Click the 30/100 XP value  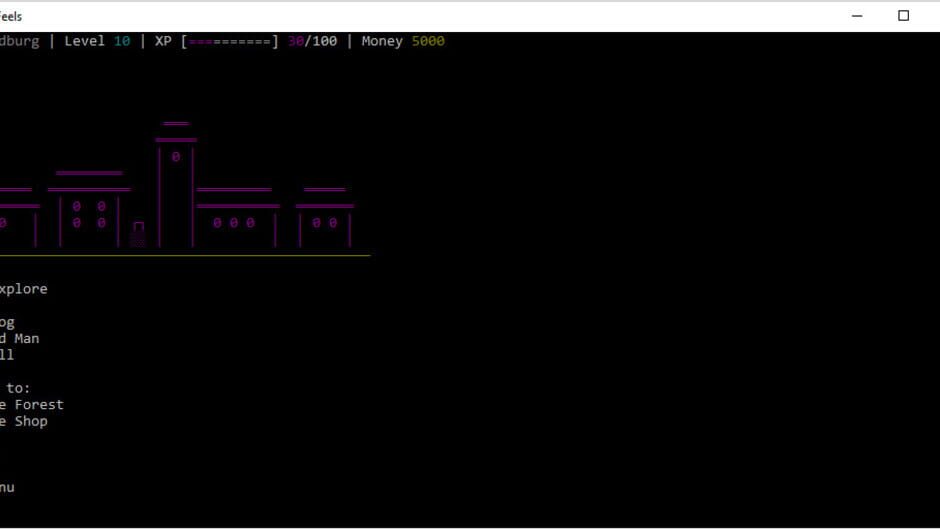point(312,41)
